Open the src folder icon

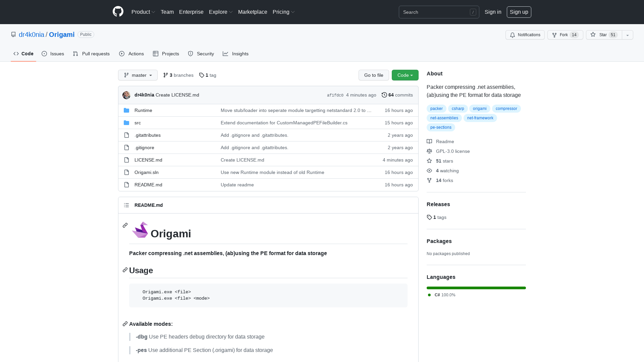(x=126, y=123)
